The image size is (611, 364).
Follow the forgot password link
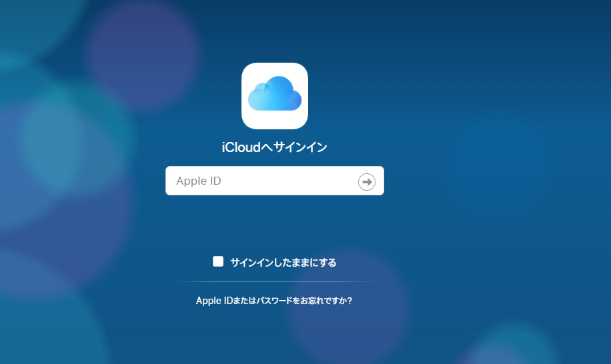(x=274, y=301)
